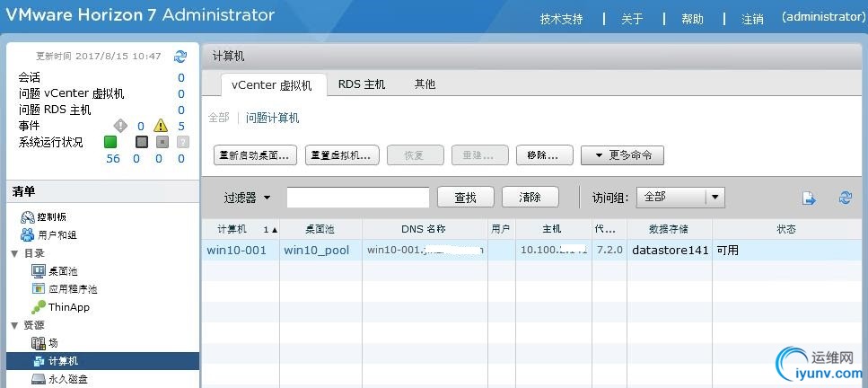Sort by 桌面池 column header

pyautogui.click(x=320, y=229)
